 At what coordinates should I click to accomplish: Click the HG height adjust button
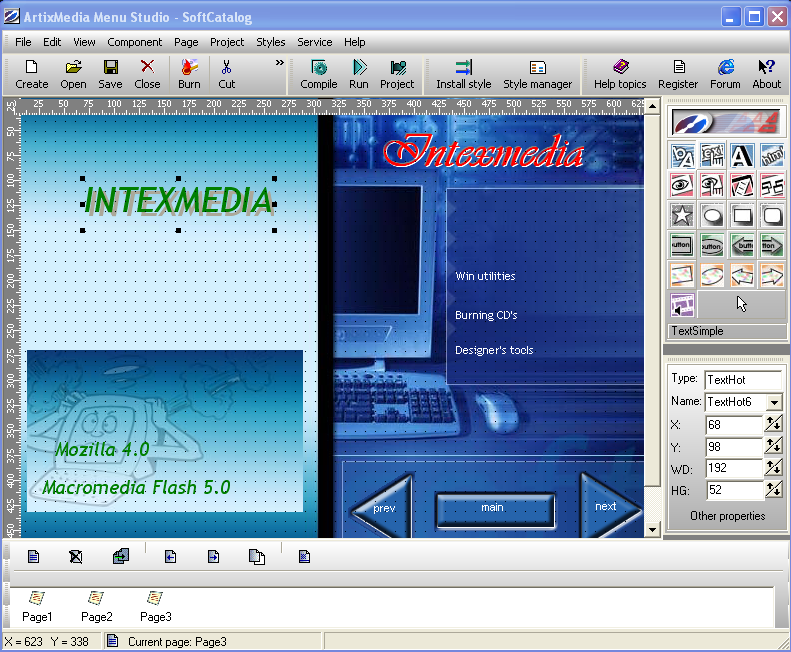pyautogui.click(x=774, y=490)
